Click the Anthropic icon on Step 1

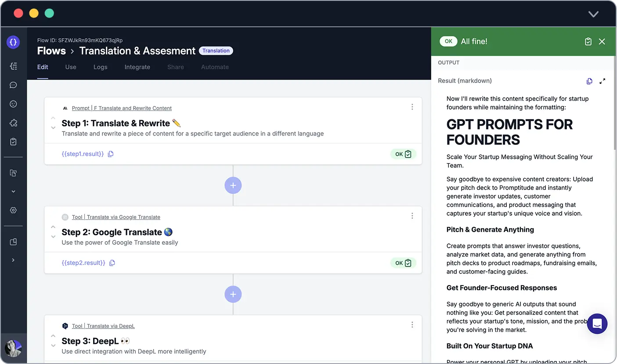pyautogui.click(x=65, y=108)
